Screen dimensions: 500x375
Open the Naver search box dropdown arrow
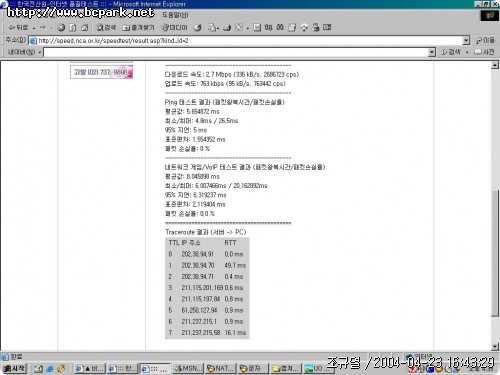[x=432, y=52]
